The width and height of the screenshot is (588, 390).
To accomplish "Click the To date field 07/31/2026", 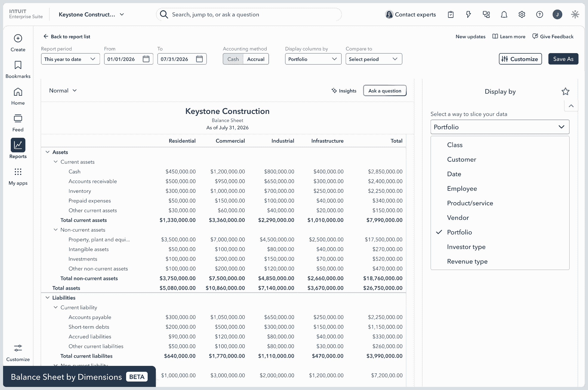I will tap(182, 59).
